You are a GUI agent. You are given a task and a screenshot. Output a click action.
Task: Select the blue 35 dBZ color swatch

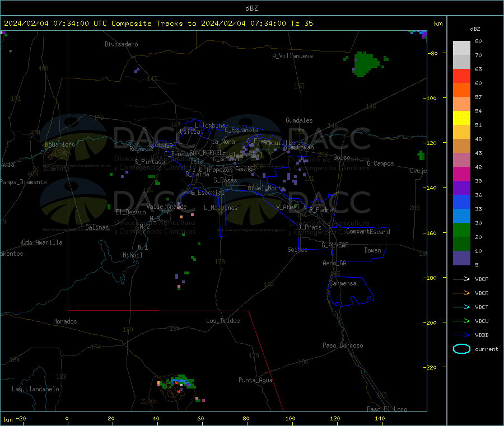(461, 202)
